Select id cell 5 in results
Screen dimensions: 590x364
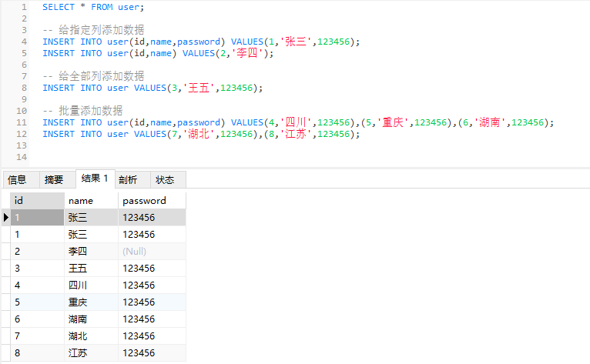[37, 302]
